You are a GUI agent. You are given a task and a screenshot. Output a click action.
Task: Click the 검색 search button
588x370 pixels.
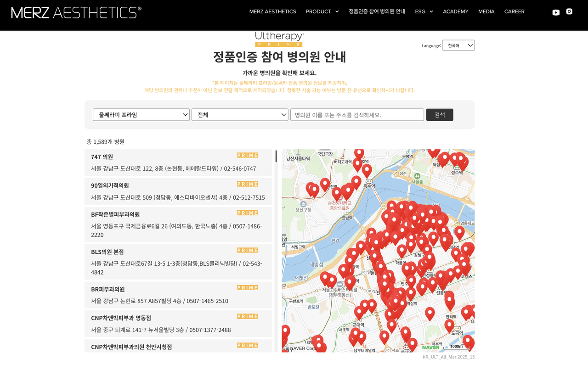[440, 115]
